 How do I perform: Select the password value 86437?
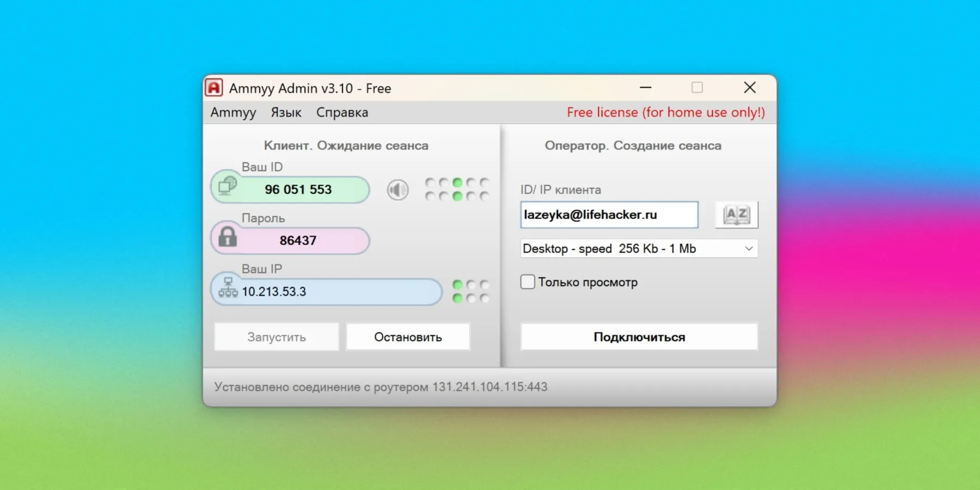(x=298, y=241)
